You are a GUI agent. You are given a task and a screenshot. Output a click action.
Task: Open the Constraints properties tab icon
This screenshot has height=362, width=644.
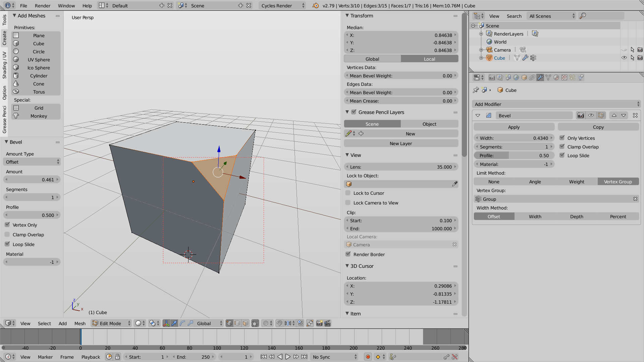click(532, 77)
